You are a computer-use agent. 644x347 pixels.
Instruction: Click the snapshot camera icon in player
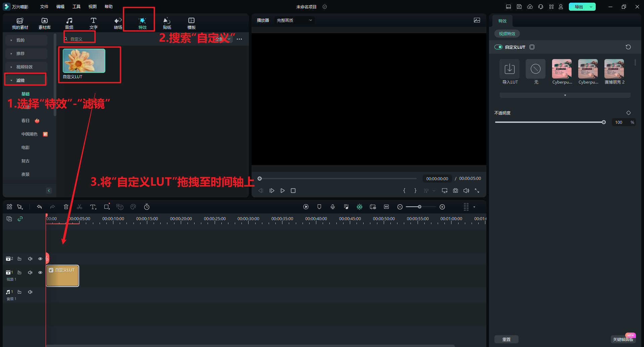click(x=455, y=191)
